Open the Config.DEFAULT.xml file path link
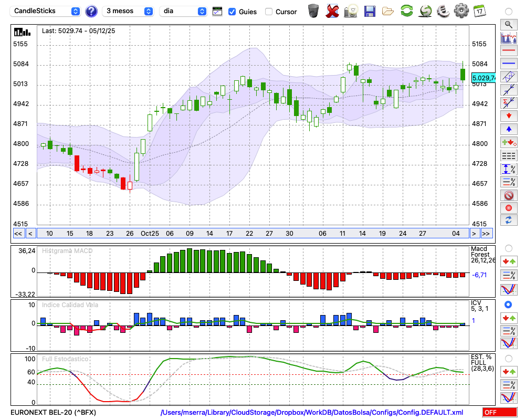Screen dimensions: 525x420 pos(312,413)
